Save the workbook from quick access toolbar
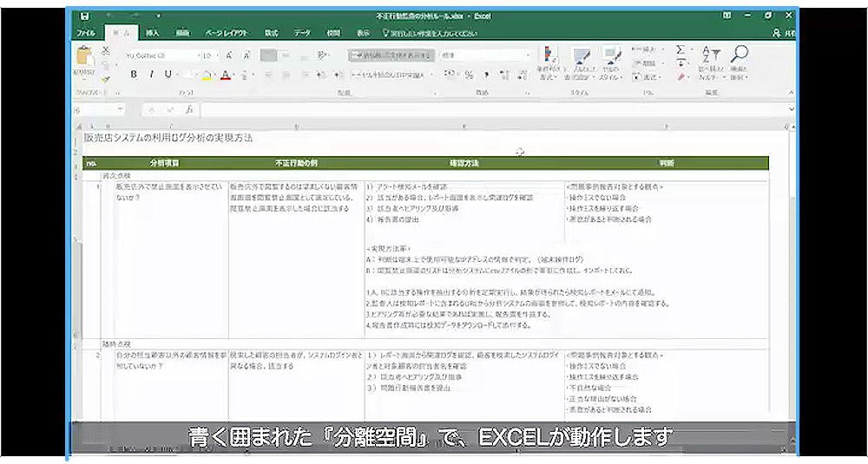The height and width of the screenshot is (464, 868). point(84,16)
